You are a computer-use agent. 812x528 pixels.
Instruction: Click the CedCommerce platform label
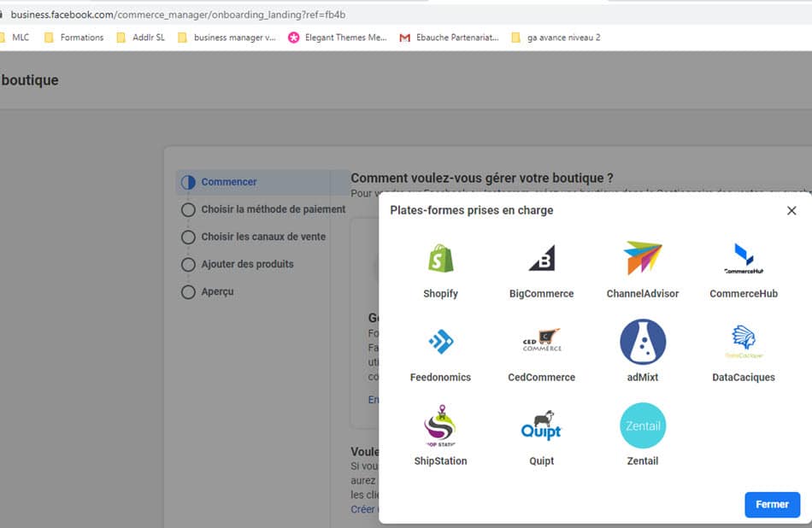point(542,378)
